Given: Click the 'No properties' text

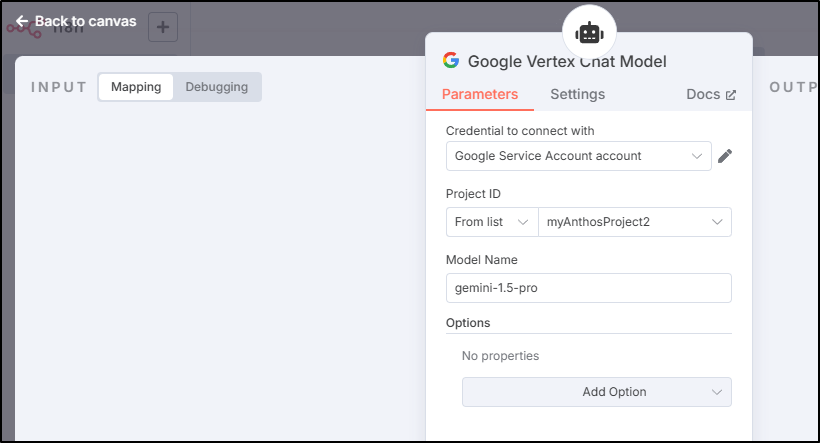Looking at the screenshot, I should [x=500, y=356].
